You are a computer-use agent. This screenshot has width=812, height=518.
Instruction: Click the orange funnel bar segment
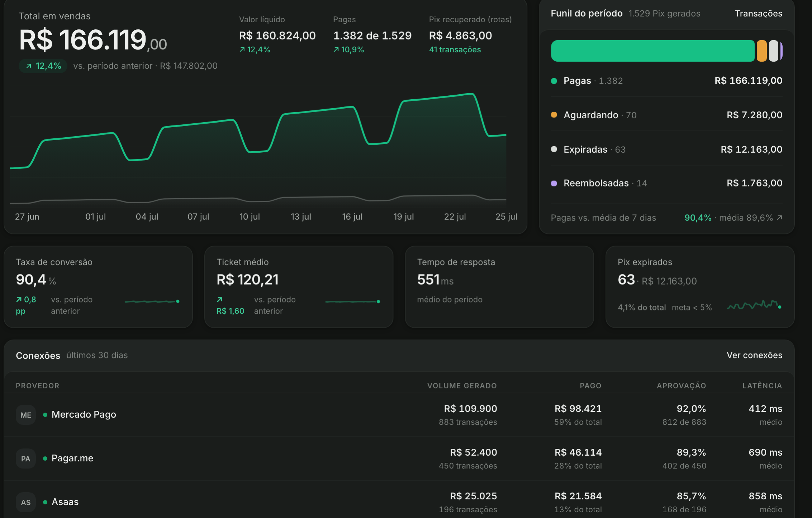(x=761, y=51)
